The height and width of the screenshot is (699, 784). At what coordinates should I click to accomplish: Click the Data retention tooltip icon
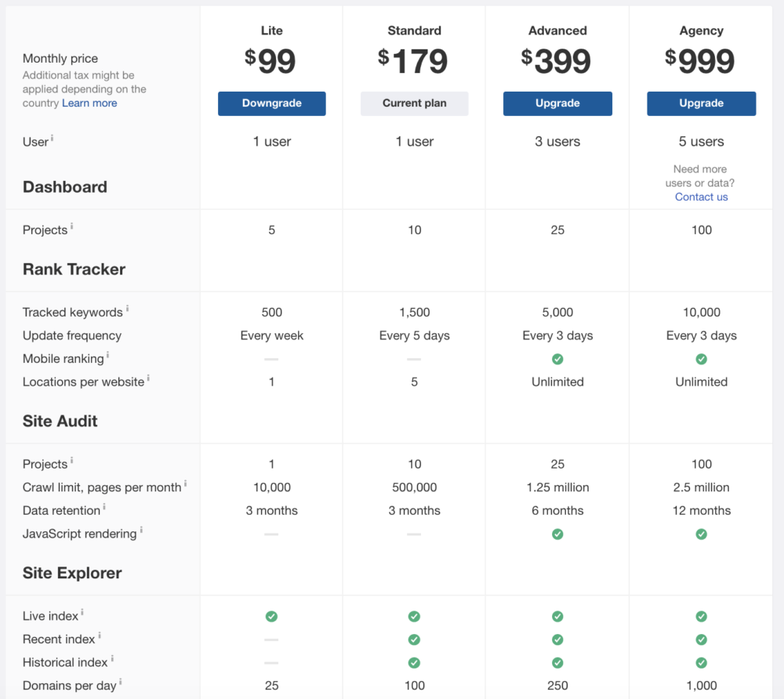103,505
